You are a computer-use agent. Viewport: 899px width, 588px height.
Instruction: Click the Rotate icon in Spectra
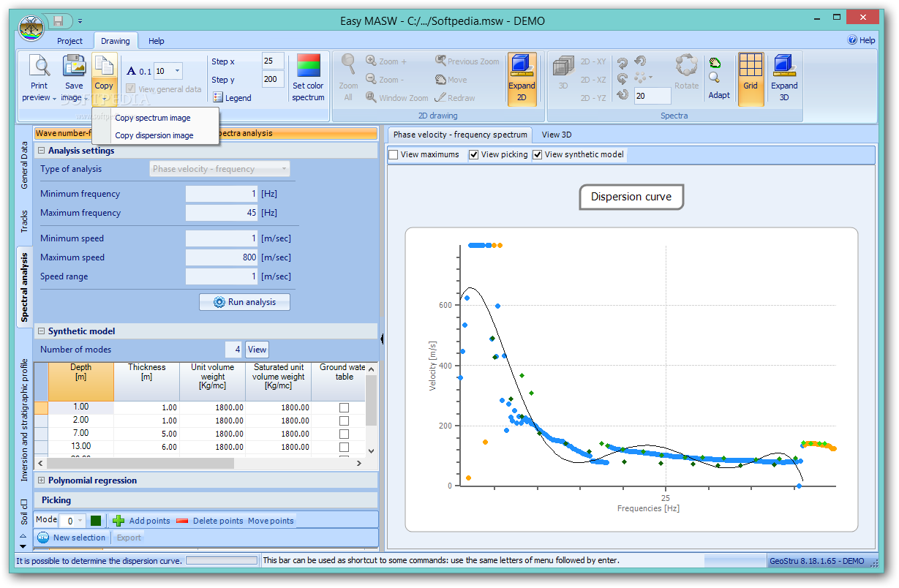[x=686, y=65]
